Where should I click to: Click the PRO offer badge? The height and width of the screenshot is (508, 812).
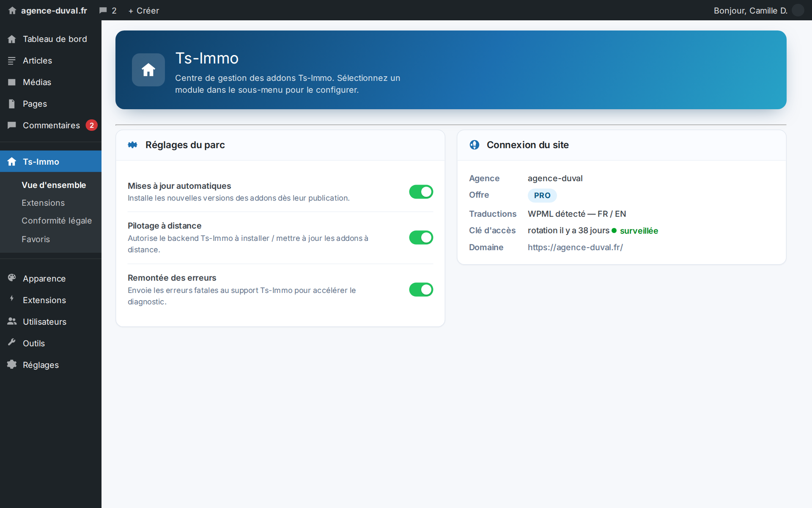542,196
